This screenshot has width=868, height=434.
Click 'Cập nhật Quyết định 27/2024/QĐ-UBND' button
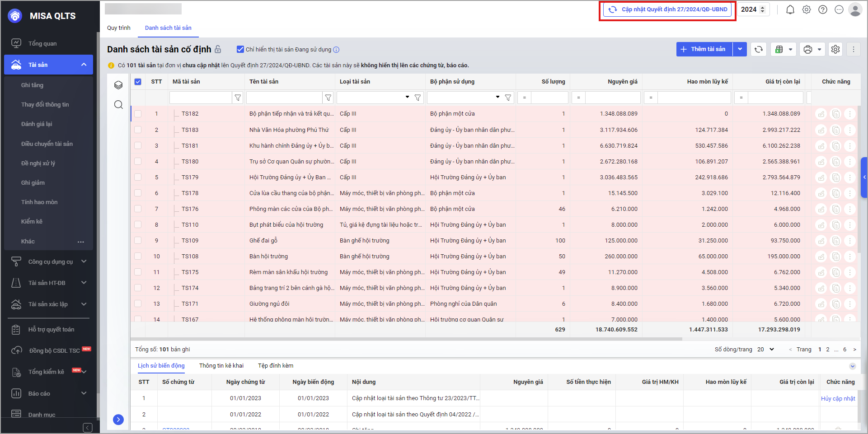click(667, 9)
